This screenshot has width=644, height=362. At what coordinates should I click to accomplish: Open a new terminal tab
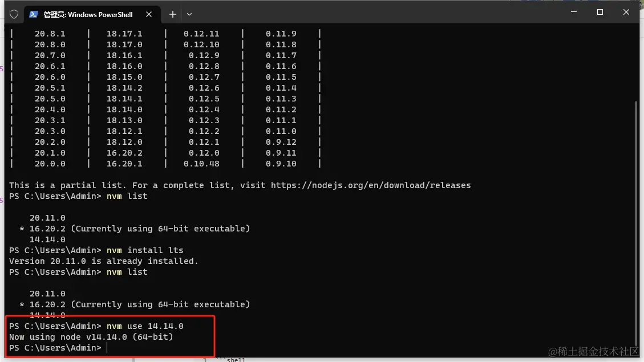172,14
